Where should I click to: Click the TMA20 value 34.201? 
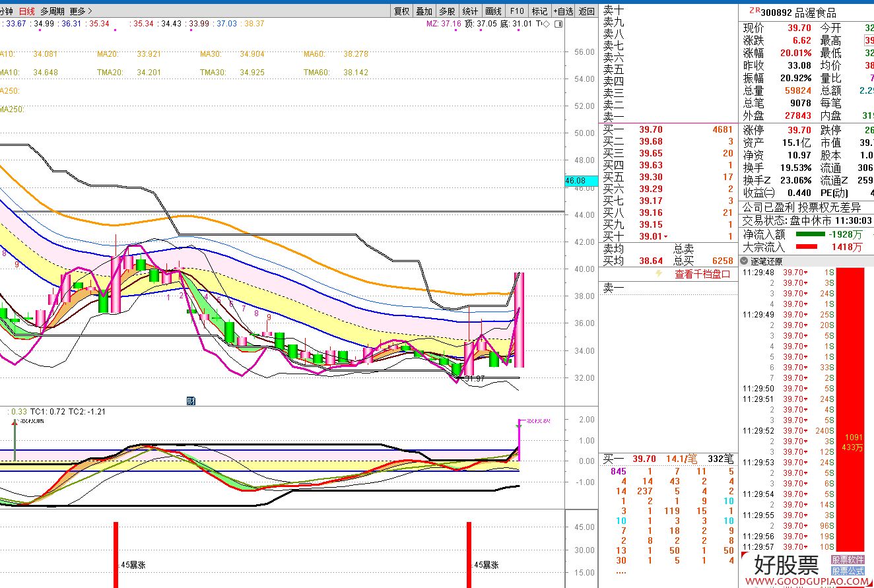pyautogui.click(x=148, y=73)
